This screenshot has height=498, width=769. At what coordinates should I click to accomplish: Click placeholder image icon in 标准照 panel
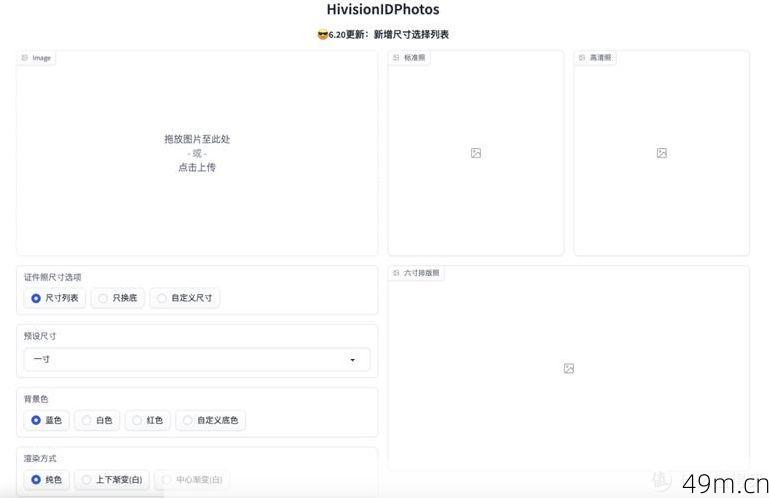(476, 153)
